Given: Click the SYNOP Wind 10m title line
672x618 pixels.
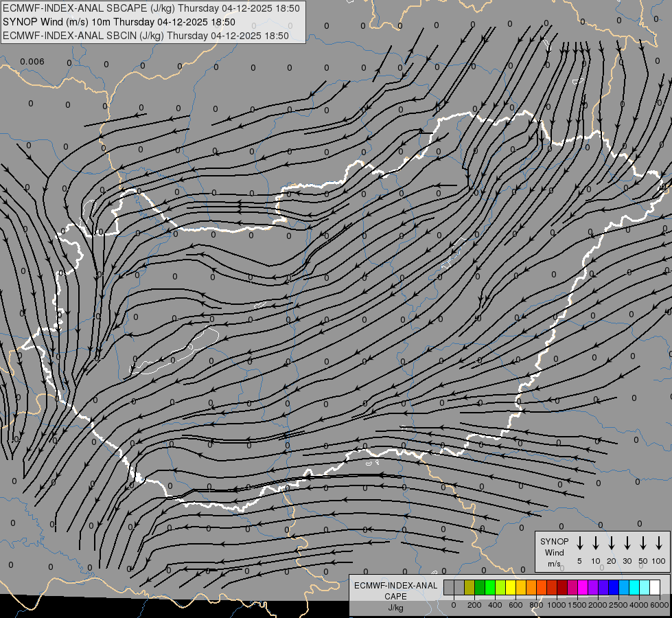Looking at the screenshot, I should [119, 22].
